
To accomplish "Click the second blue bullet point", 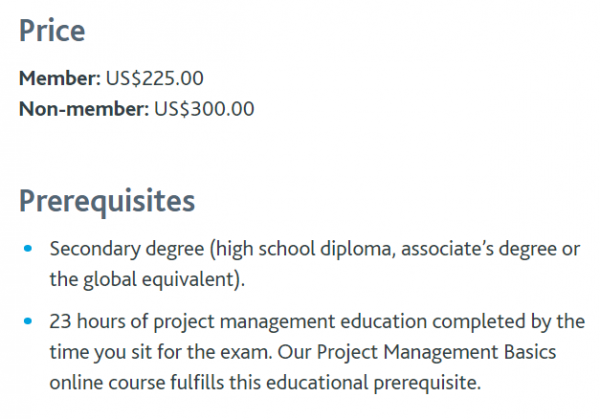I will (x=27, y=323).
